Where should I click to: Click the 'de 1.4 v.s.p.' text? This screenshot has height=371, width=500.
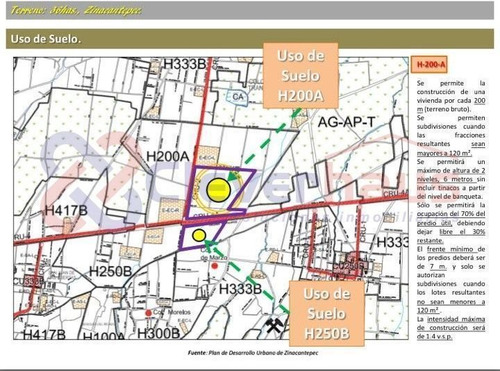(435, 336)
